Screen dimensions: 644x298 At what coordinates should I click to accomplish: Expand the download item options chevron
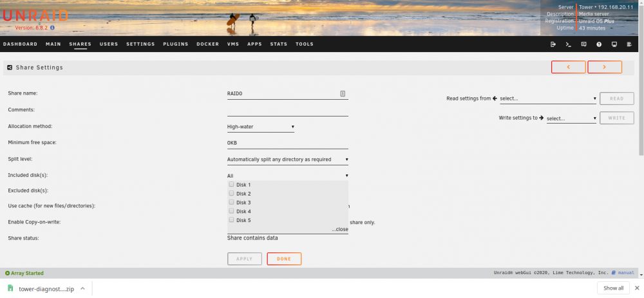(x=82, y=288)
